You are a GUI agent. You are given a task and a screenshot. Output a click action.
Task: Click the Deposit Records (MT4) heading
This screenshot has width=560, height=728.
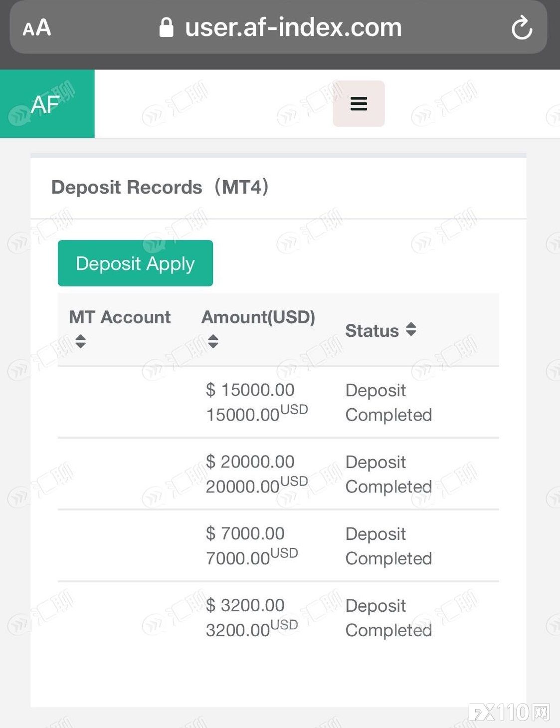(x=160, y=188)
